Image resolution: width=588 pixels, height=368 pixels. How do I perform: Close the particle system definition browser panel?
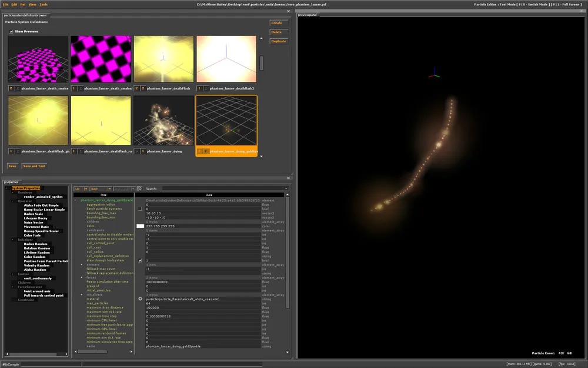pyautogui.click(x=288, y=11)
